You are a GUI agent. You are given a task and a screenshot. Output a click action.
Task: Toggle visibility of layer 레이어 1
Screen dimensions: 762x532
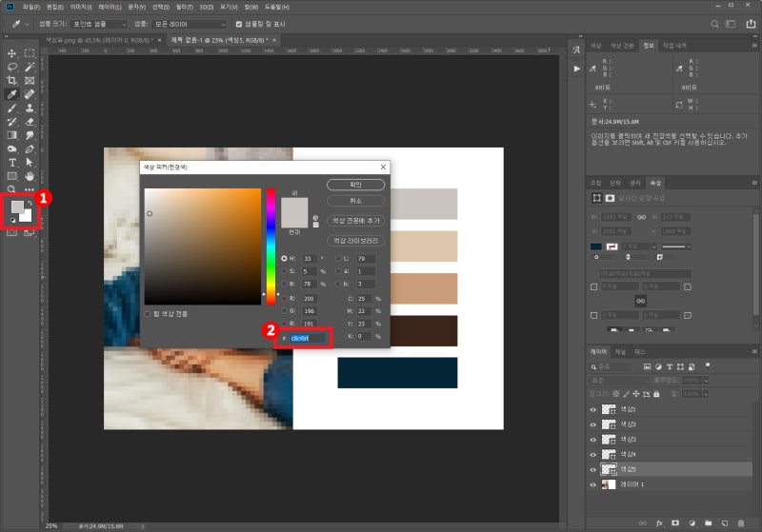click(592, 485)
